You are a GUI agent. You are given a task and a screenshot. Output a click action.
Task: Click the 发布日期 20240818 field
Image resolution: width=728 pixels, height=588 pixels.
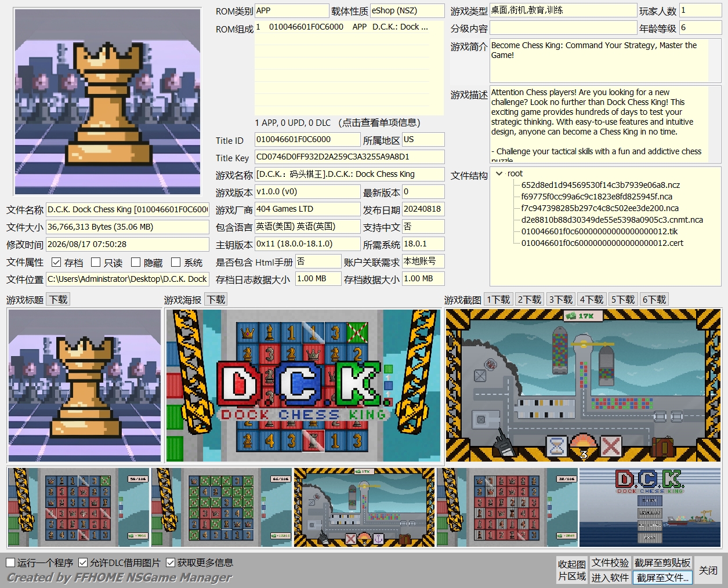click(423, 209)
